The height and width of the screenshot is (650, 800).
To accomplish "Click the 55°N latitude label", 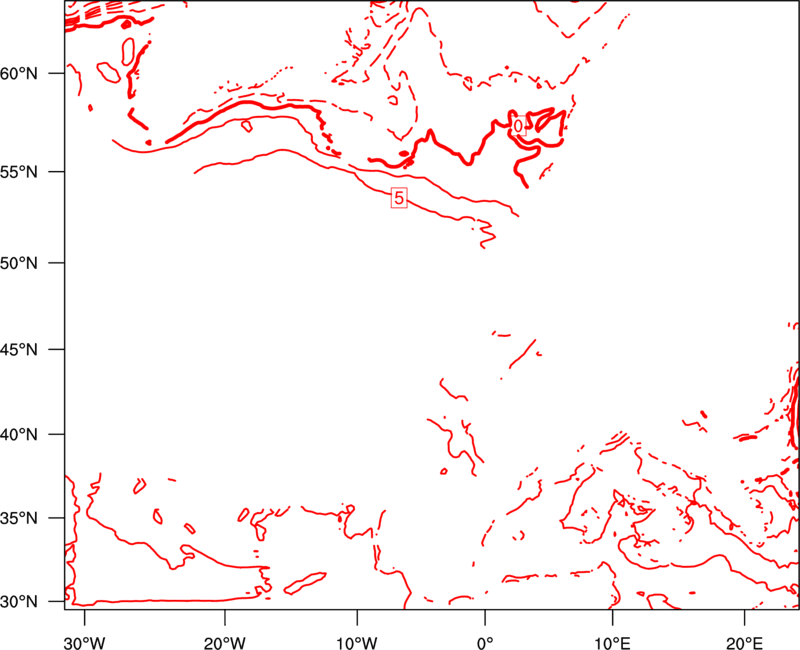I will point(19,172).
